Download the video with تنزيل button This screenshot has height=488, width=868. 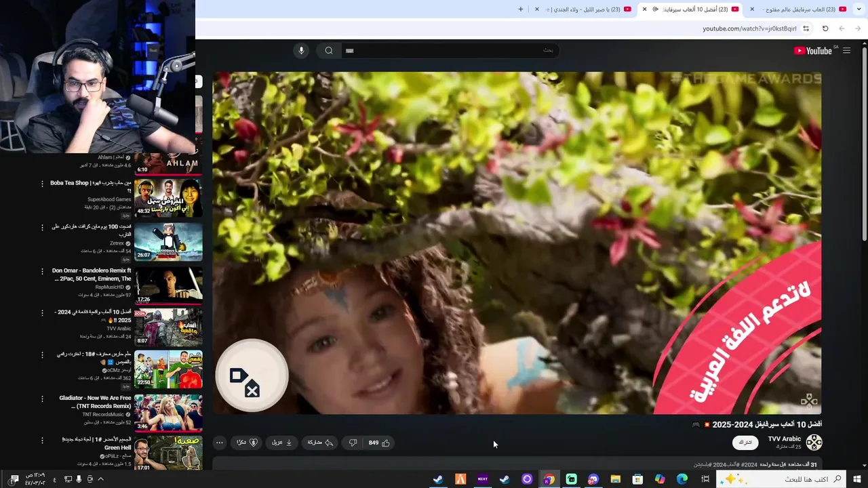pyautogui.click(x=281, y=443)
